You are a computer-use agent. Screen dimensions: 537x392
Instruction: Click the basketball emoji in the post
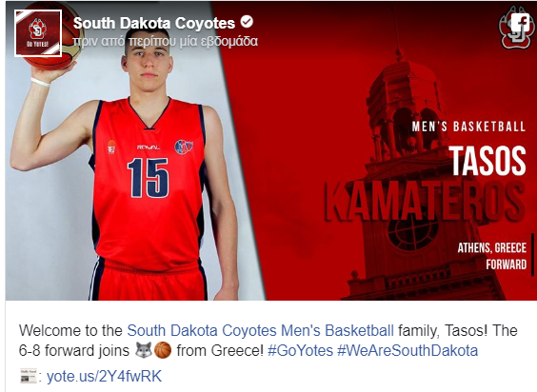point(163,350)
